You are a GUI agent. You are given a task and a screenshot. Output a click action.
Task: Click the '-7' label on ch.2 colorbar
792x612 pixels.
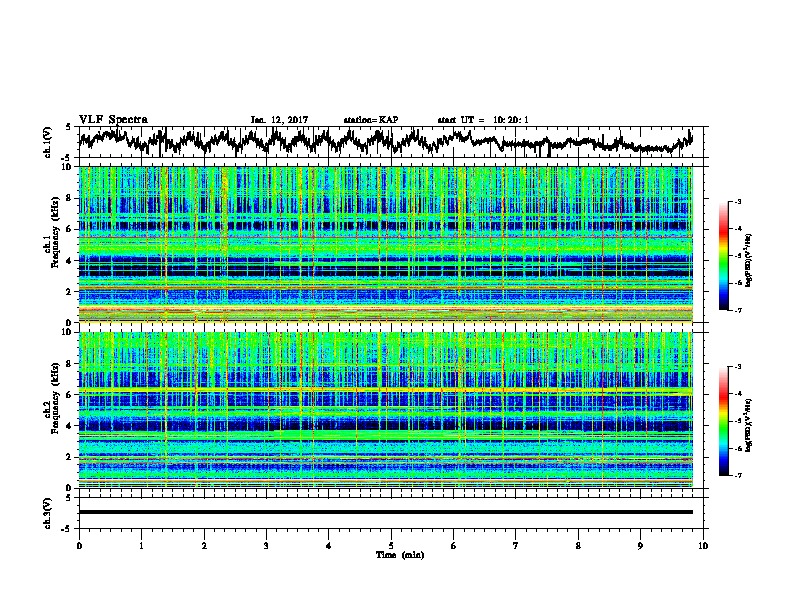coord(737,475)
